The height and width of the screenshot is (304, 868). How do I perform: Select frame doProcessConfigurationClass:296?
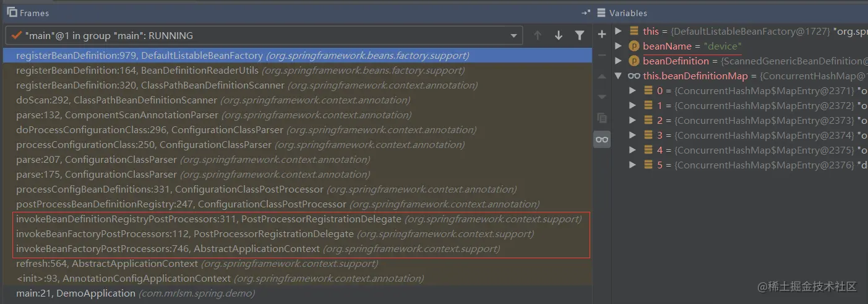297,130
